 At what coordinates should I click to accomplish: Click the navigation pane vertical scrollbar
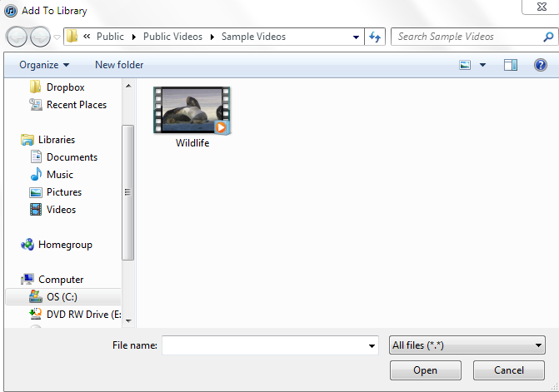127,191
